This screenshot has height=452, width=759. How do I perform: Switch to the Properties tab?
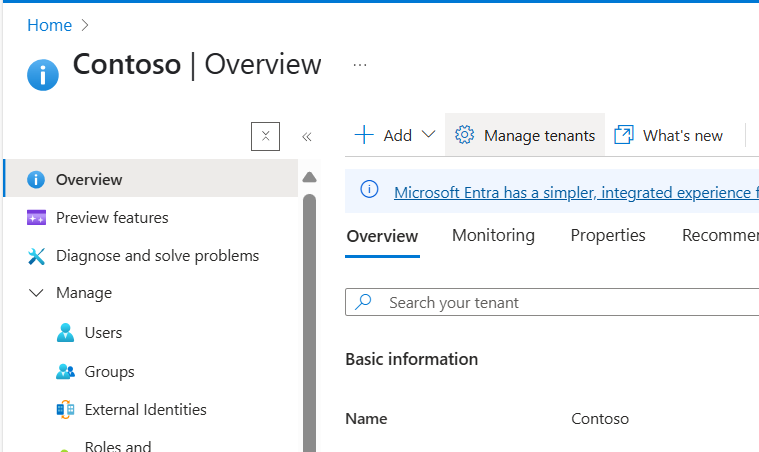click(608, 235)
